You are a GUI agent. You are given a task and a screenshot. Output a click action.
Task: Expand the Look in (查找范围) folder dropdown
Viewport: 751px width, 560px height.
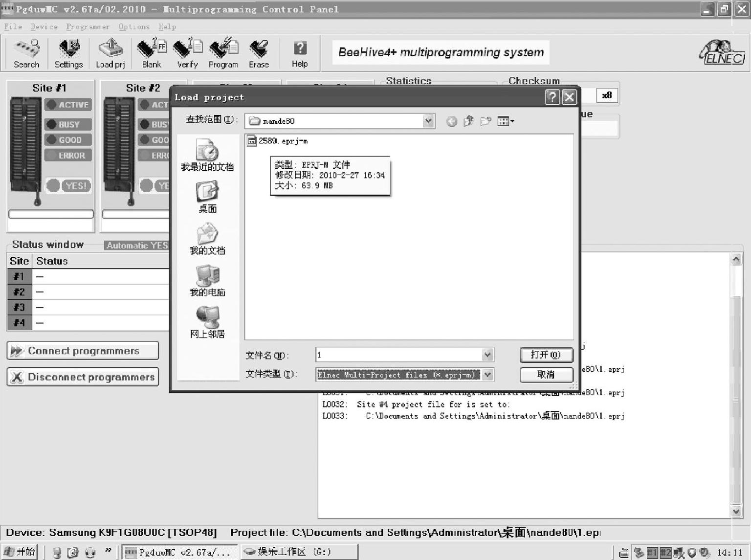tap(428, 121)
